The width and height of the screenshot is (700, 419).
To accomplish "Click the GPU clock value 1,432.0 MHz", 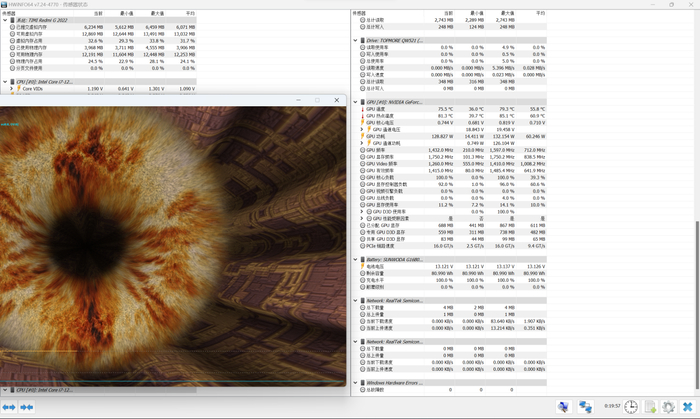I will click(441, 150).
